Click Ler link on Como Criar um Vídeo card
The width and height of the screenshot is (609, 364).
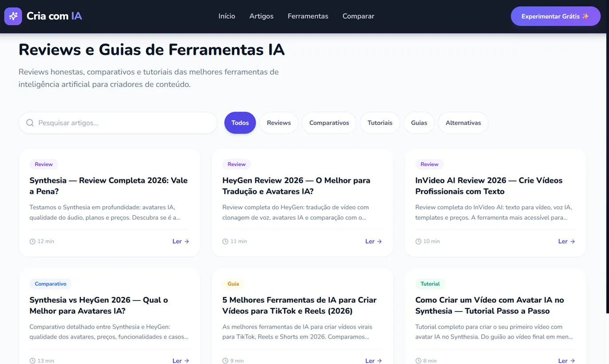[566, 361]
